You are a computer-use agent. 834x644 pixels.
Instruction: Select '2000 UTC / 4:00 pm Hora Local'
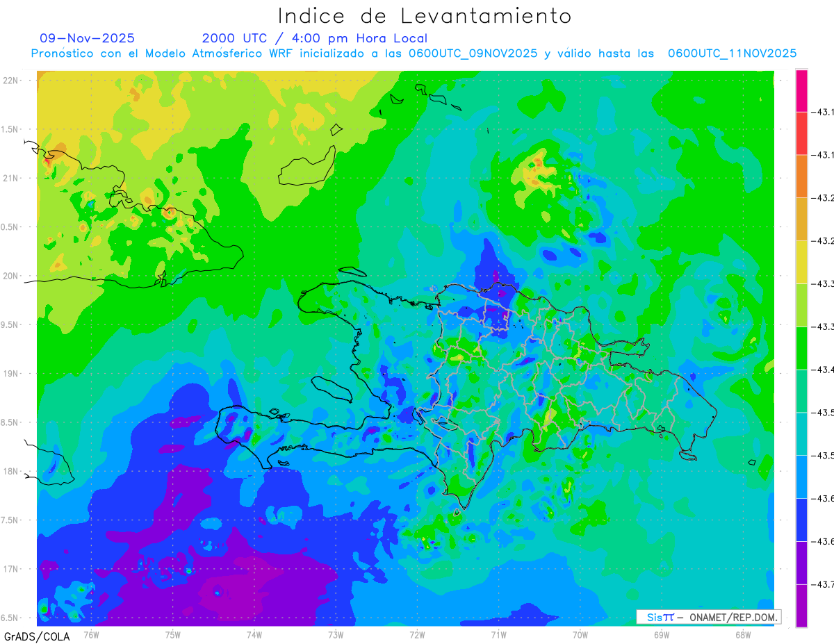click(x=315, y=38)
